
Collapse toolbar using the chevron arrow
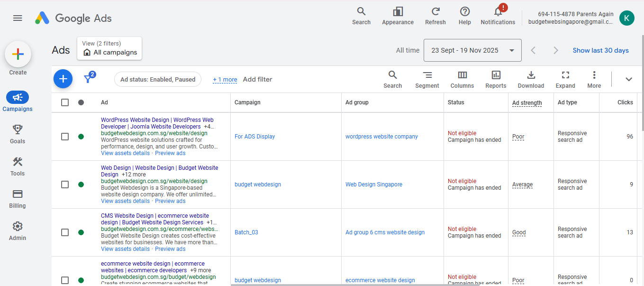pyautogui.click(x=629, y=79)
